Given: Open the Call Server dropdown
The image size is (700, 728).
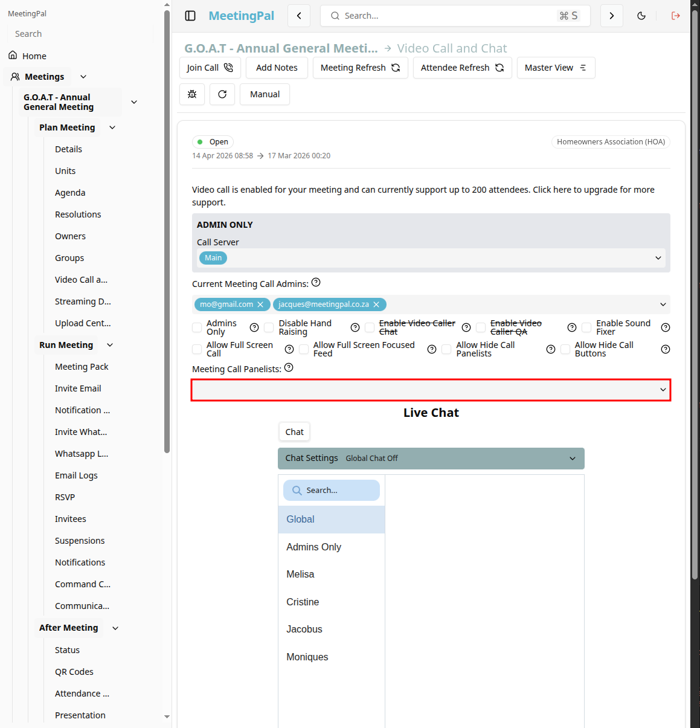Looking at the screenshot, I should tap(431, 258).
